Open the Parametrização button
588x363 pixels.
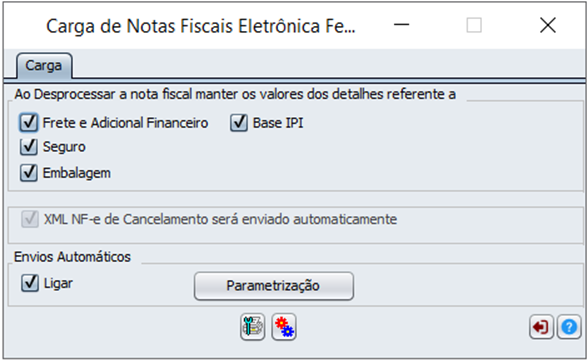[274, 286]
